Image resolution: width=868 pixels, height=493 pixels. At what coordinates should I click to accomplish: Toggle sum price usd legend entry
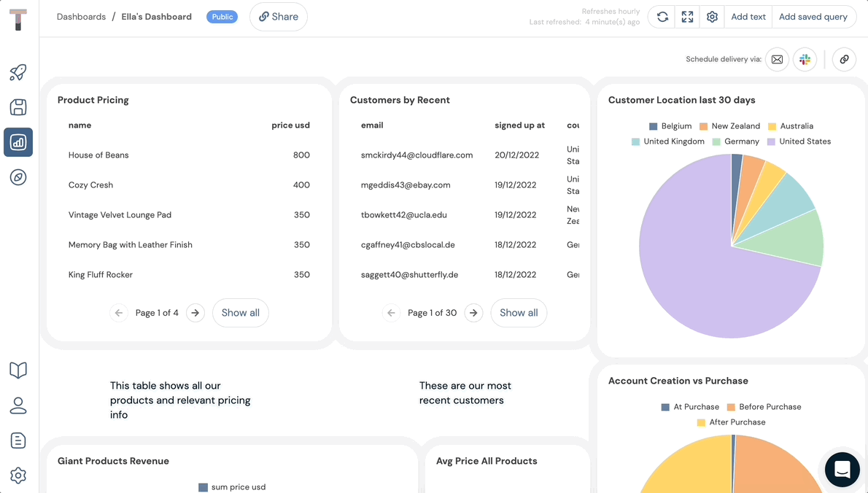(232, 487)
